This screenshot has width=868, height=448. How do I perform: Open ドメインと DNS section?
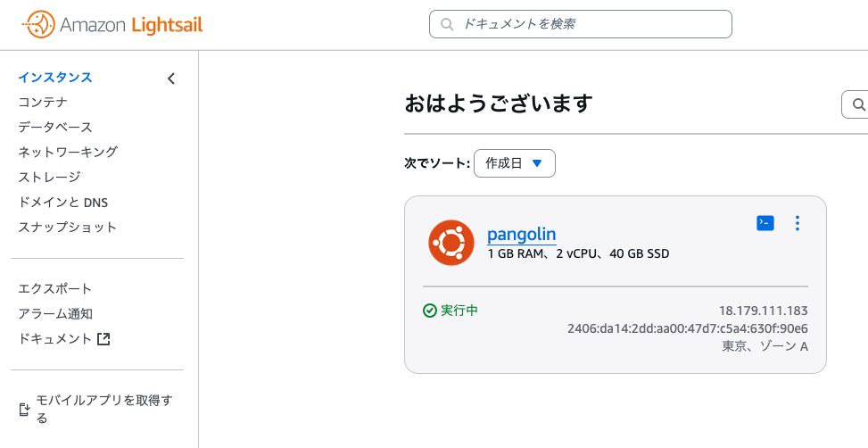(62, 203)
